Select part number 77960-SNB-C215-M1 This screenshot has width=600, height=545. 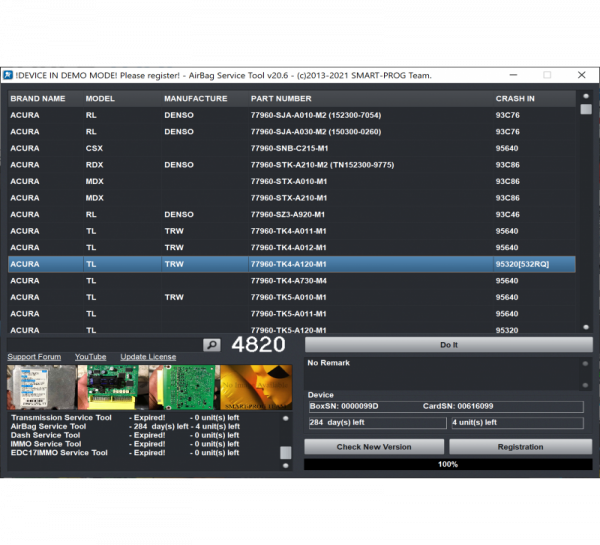click(289, 148)
